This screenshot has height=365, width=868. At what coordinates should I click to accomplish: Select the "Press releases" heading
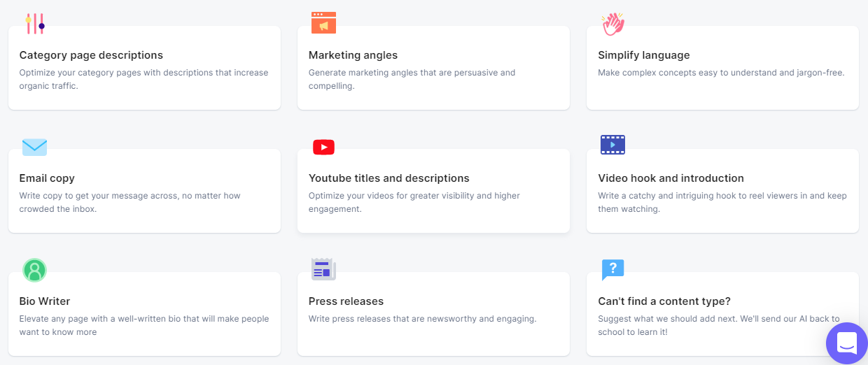pos(346,301)
